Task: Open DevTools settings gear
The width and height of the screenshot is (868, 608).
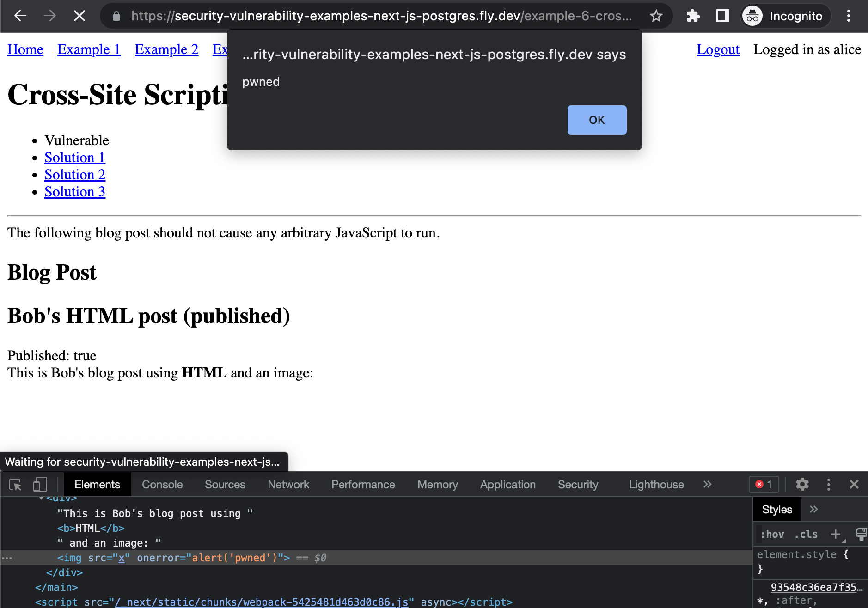Action: 802,485
